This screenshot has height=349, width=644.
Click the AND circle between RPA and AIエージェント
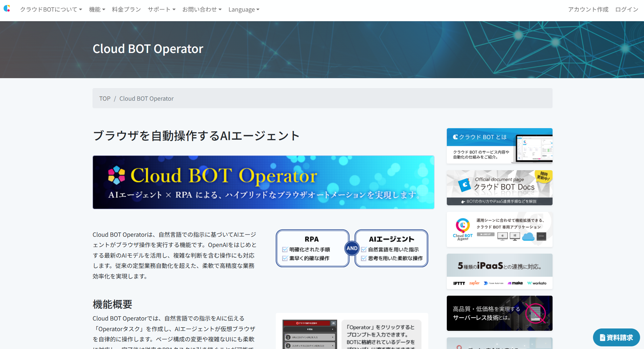(352, 248)
